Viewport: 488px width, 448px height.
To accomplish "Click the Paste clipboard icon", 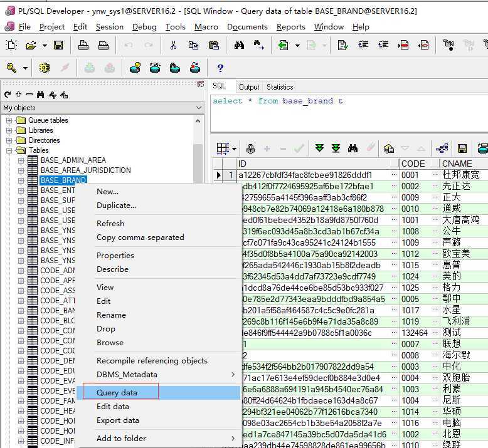I will 213,45.
